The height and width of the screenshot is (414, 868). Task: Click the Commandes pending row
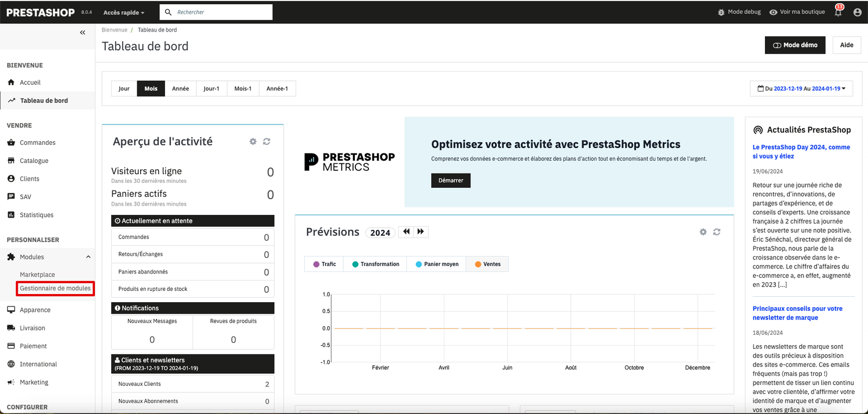pos(193,237)
